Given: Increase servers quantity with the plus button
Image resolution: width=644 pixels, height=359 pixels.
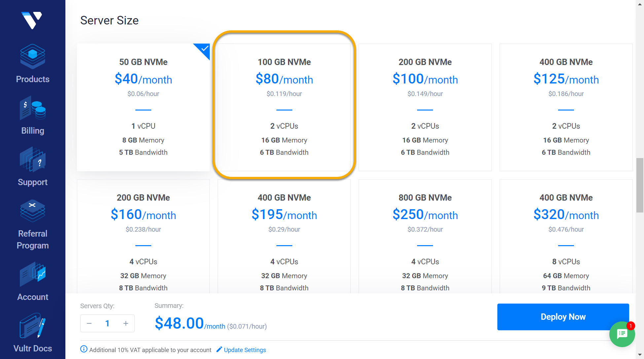Looking at the screenshot, I should pos(126,323).
